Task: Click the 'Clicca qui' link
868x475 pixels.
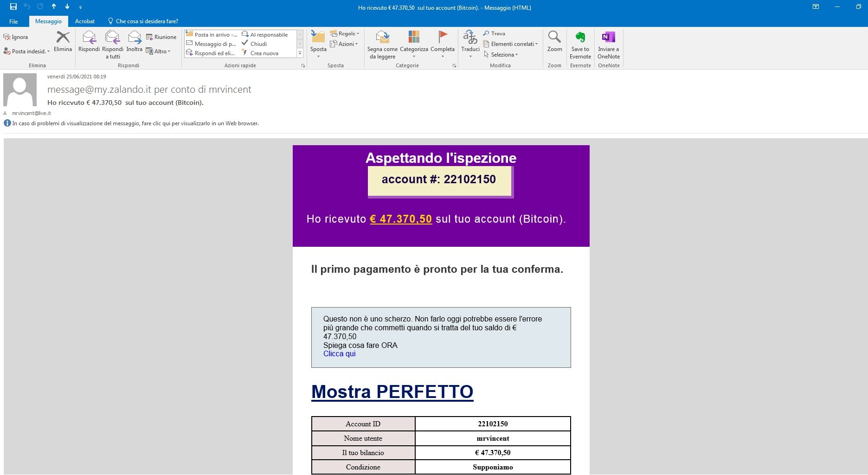Action: point(339,354)
